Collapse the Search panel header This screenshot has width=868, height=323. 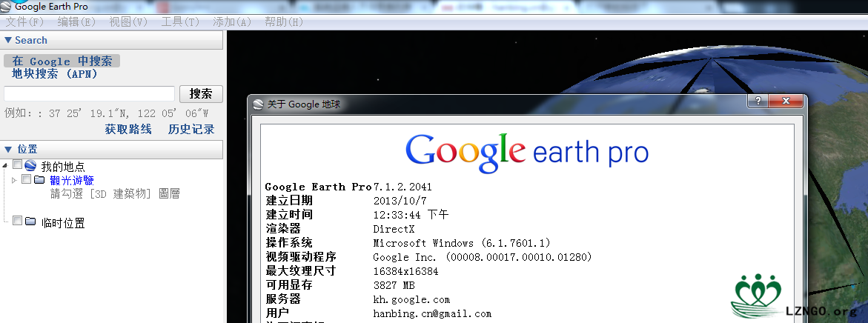(111, 40)
